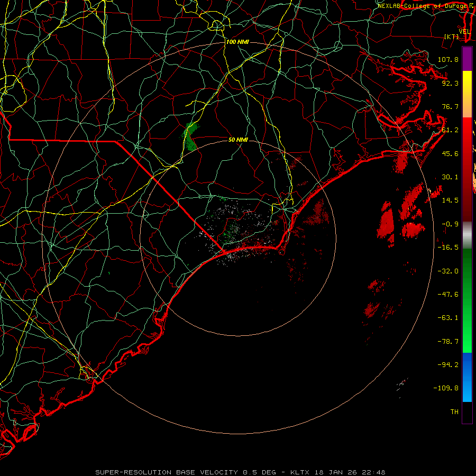Click the gray near-zero segment of color bar

point(467,235)
